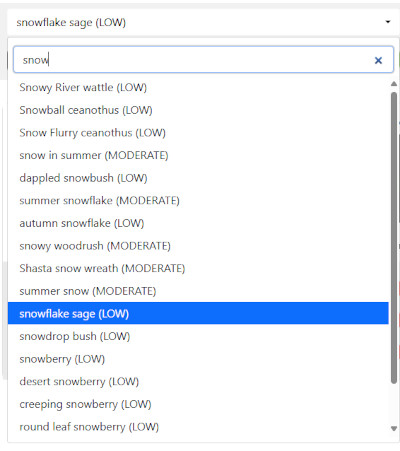400x451 pixels.
Task: Select snow in summer (MODERATE)
Action: [x=198, y=155]
